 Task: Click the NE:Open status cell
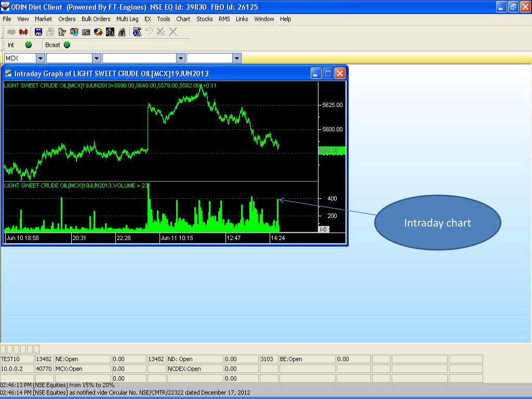click(83, 359)
